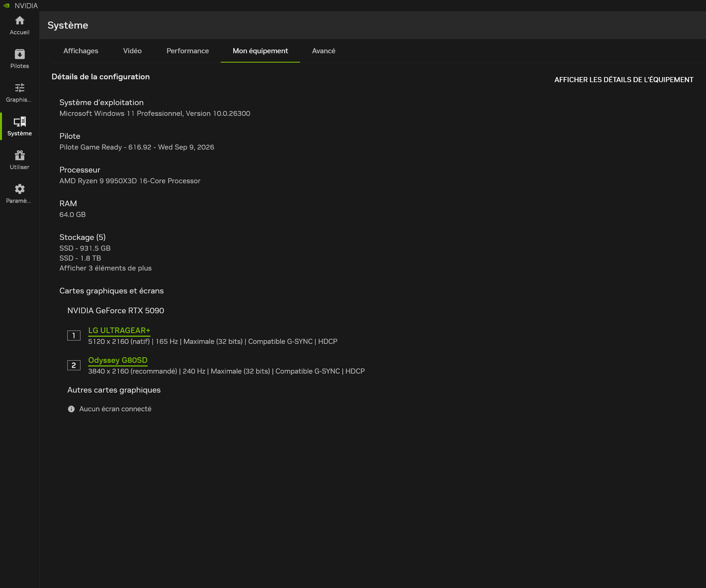Click the info icon beside Aucun écran connecté
The image size is (706, 588).
71,409
